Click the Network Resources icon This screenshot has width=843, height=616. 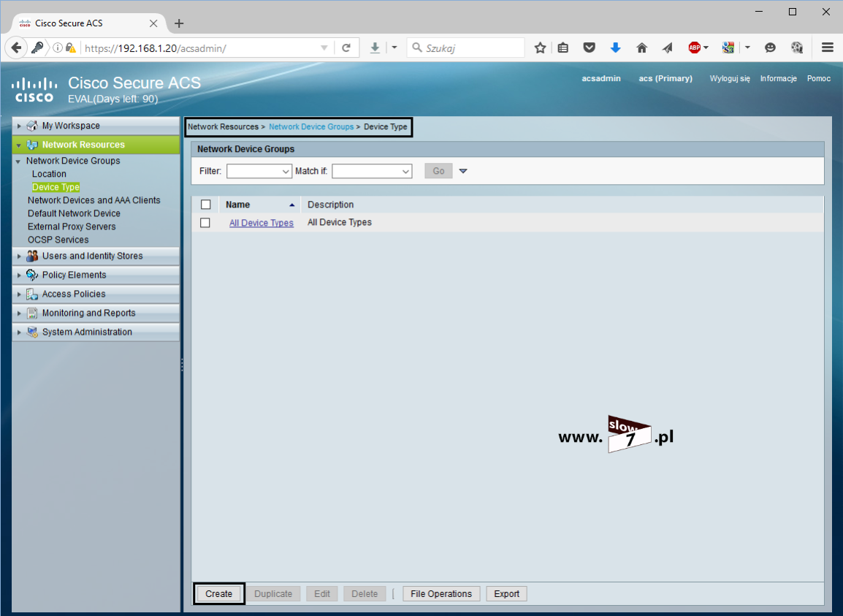click(x=32, y=145)
